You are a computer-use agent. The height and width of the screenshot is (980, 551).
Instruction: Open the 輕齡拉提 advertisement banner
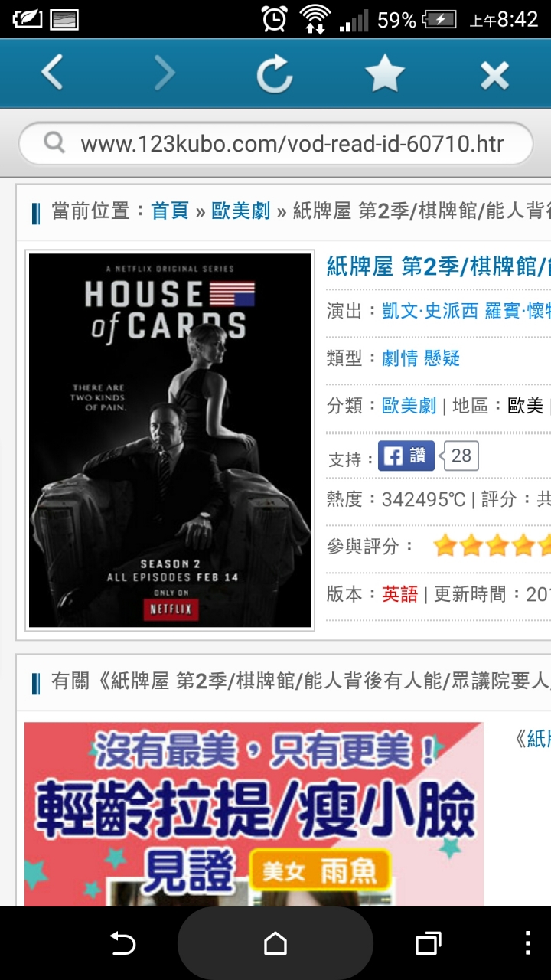click(254, 815)
